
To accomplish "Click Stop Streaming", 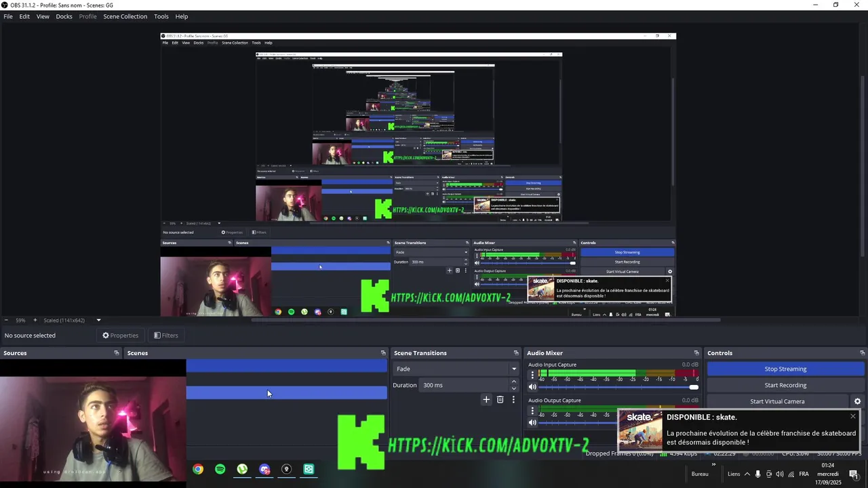I will point(785,369).
